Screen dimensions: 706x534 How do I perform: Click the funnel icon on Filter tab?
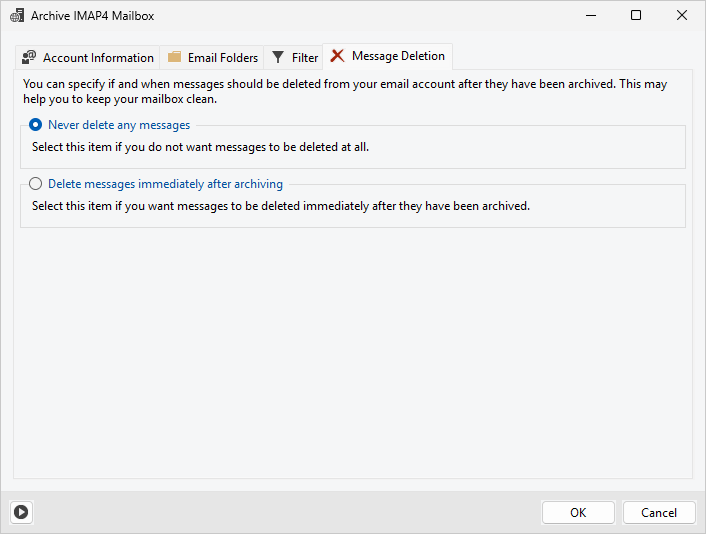(x=278, y=58)
